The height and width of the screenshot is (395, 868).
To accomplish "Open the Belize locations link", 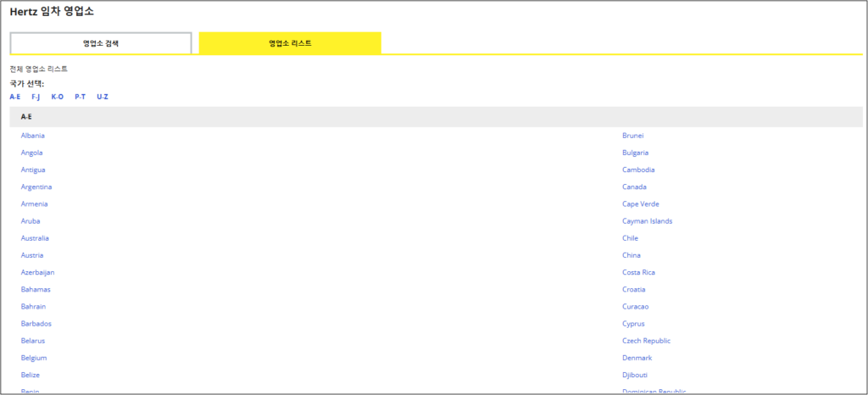I will click(31, 376).
